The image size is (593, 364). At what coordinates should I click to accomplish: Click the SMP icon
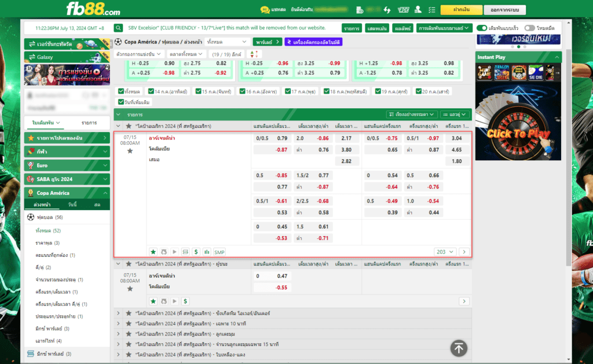219,252
